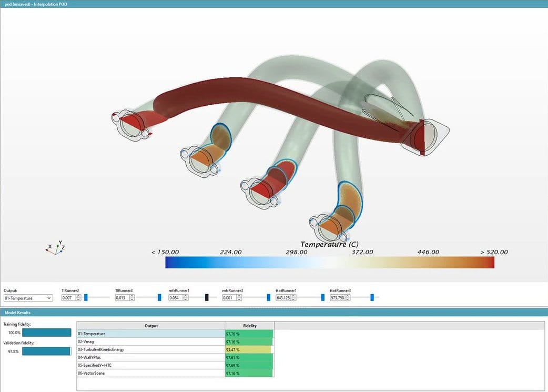The height and width of the screenshot is (392, 548).
Task: Click the TIRunner4 slider handle
Action: pyautogui.click(x=160, y=297)
